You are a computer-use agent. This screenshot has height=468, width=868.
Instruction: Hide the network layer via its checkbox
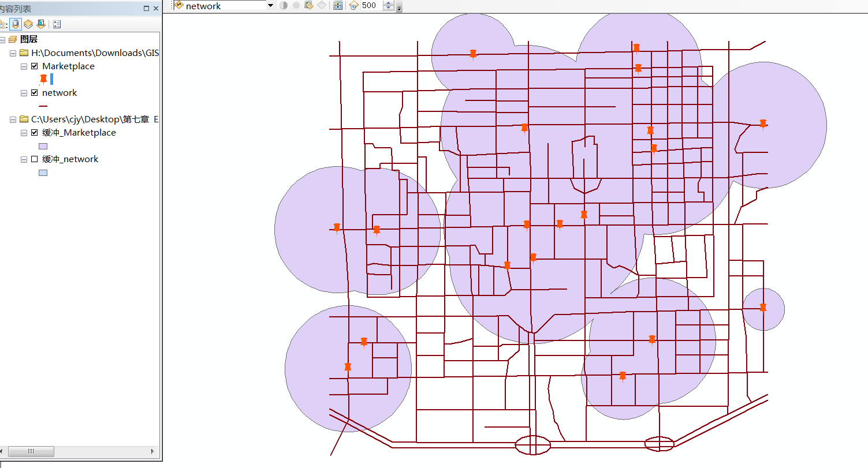[x=34, y=93]
